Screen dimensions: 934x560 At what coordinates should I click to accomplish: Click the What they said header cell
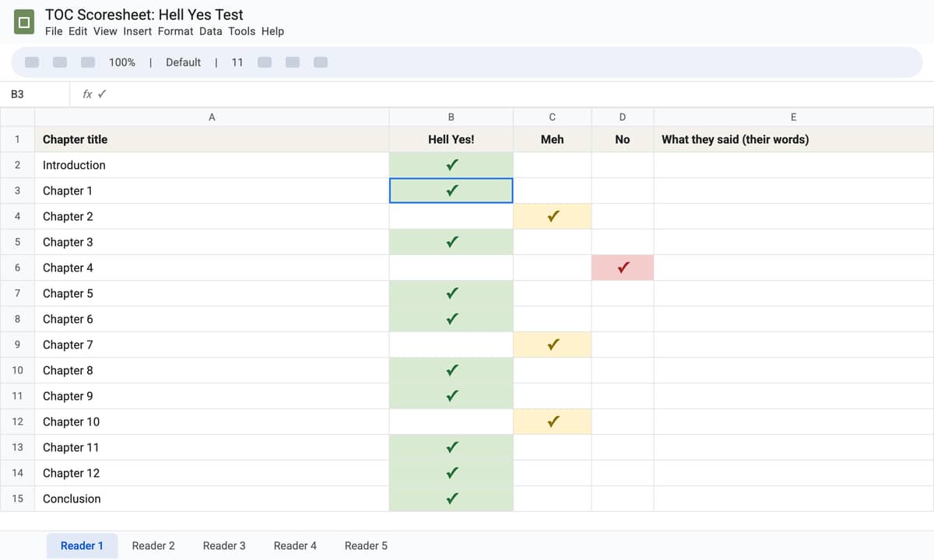click(x=794, y=139)
